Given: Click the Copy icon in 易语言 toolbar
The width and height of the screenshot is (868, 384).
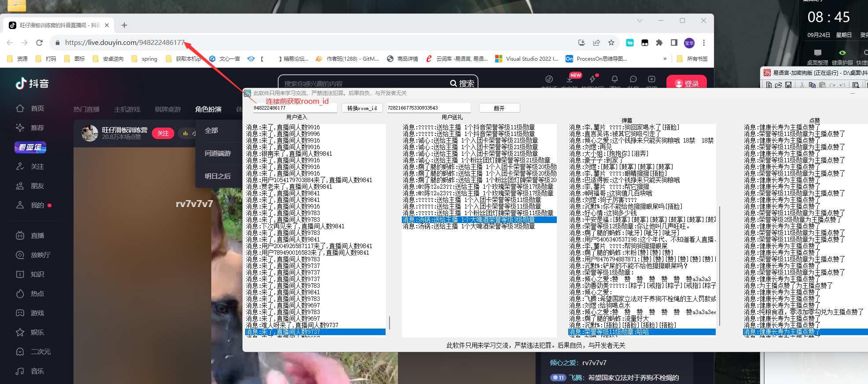Looking at the screenshot, I should [x=812, y=85].
